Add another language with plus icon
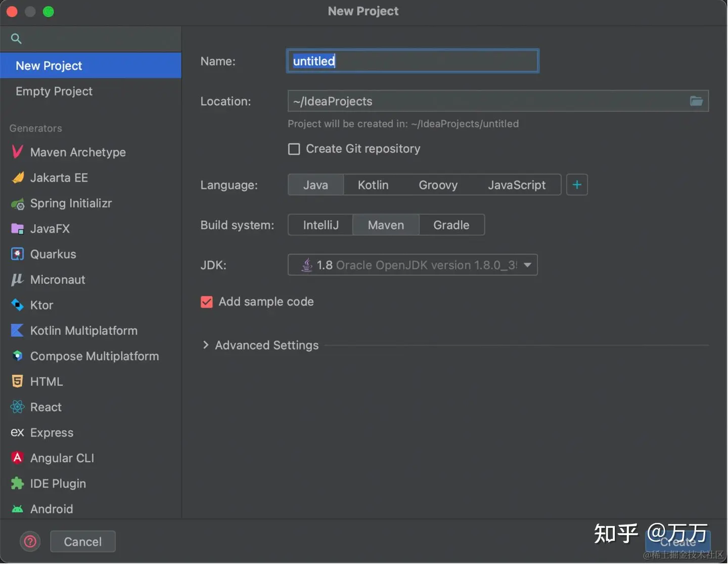 577,185
